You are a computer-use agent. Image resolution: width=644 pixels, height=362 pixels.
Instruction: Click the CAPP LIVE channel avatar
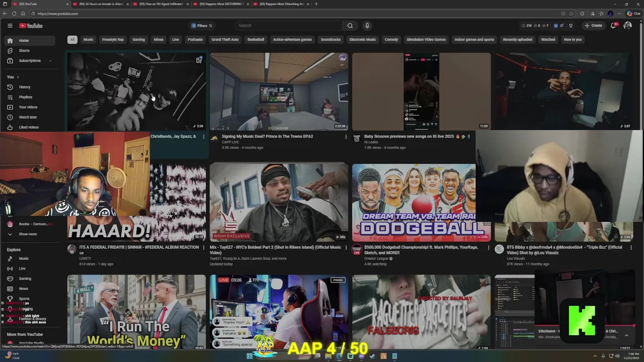click(214, 138)
